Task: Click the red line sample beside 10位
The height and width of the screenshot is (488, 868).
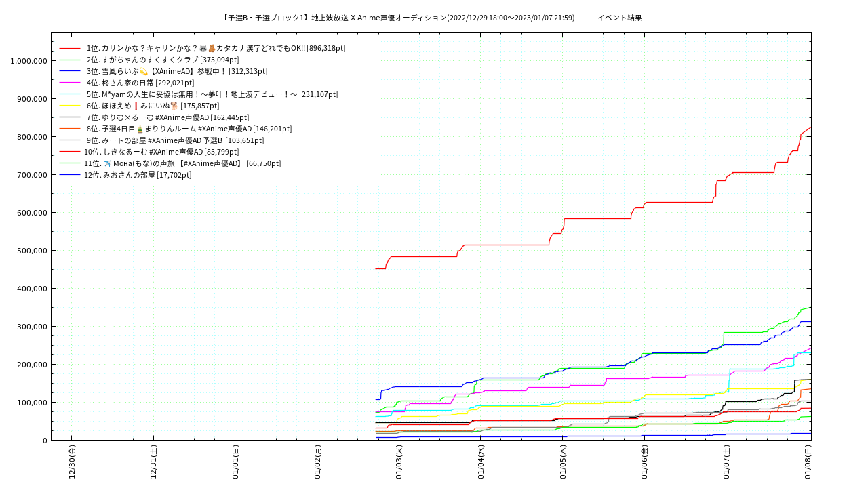Action: pos(70,152)
